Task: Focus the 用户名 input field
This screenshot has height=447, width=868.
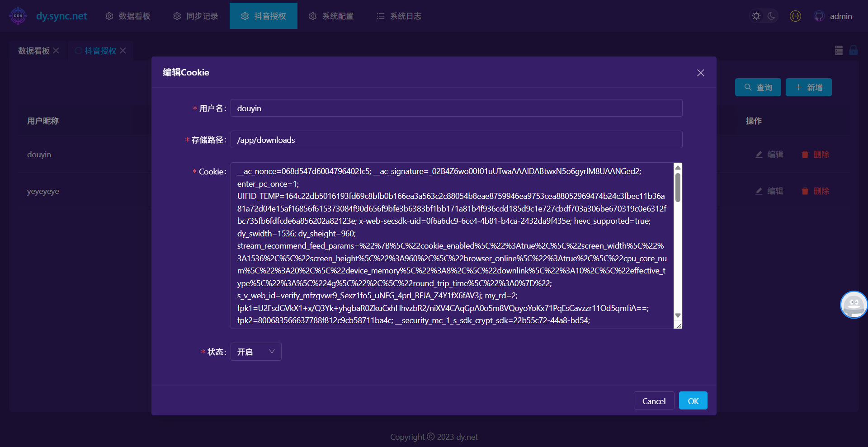Action: click(x=457, y=108)
